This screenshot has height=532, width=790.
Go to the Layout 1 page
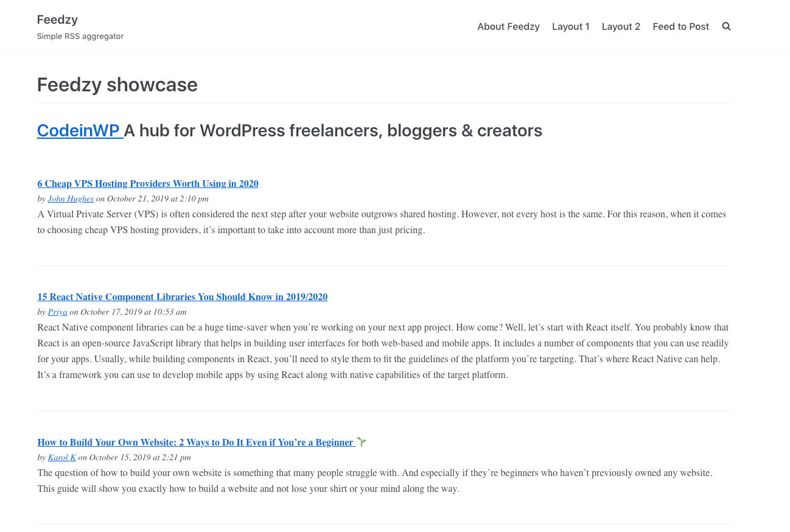tap(570, 27)
